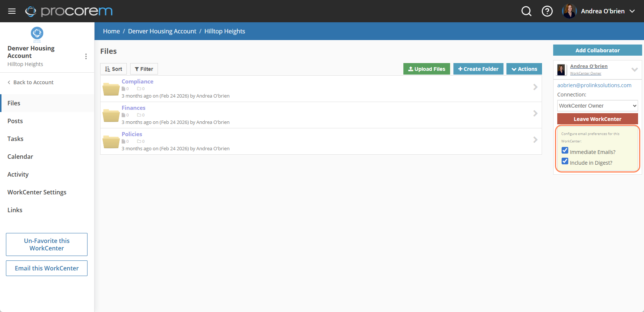Click Upload Files button
Image resolution: width=644 pixels, height=312 pixels.
[427, 69]
